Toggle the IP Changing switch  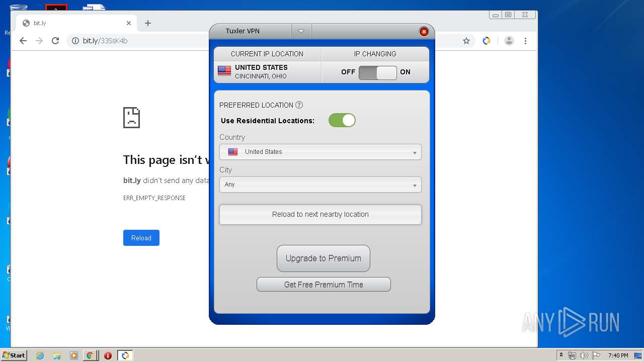378,72
